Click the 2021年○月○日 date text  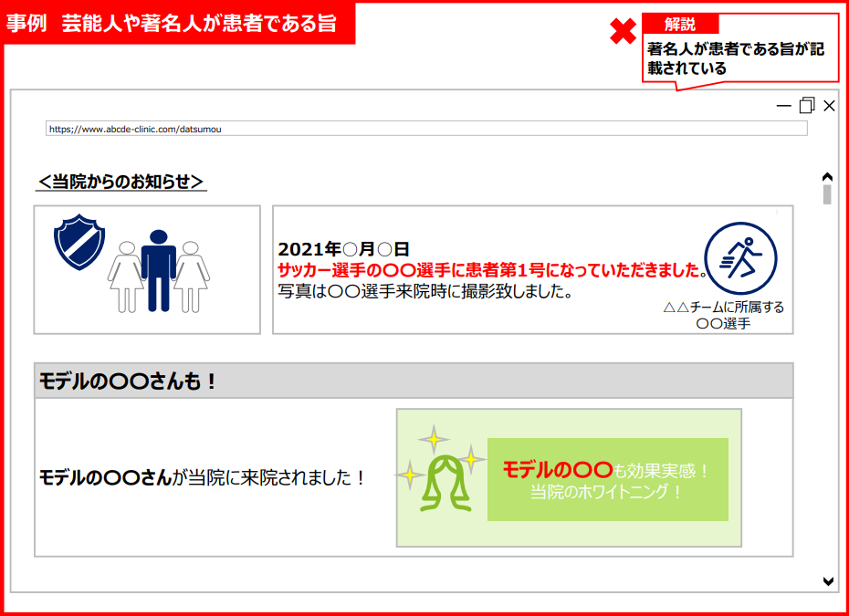click(x=343, y=249)
